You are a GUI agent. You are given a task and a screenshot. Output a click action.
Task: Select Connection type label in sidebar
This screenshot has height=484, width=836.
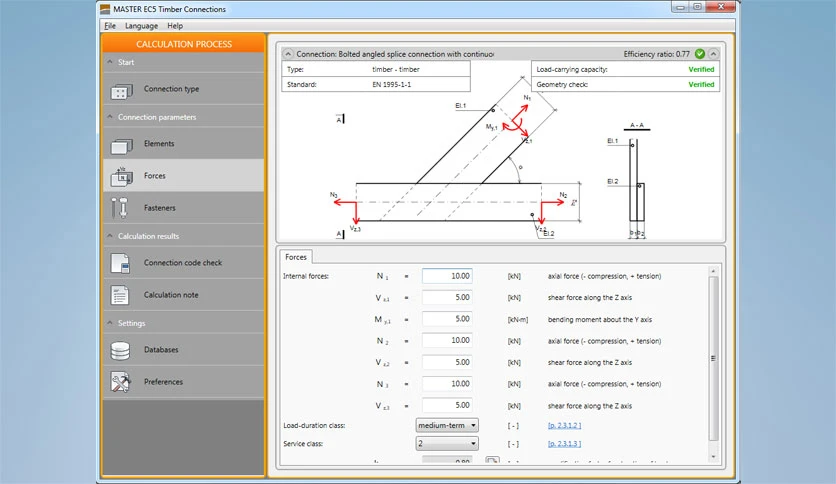171,89
